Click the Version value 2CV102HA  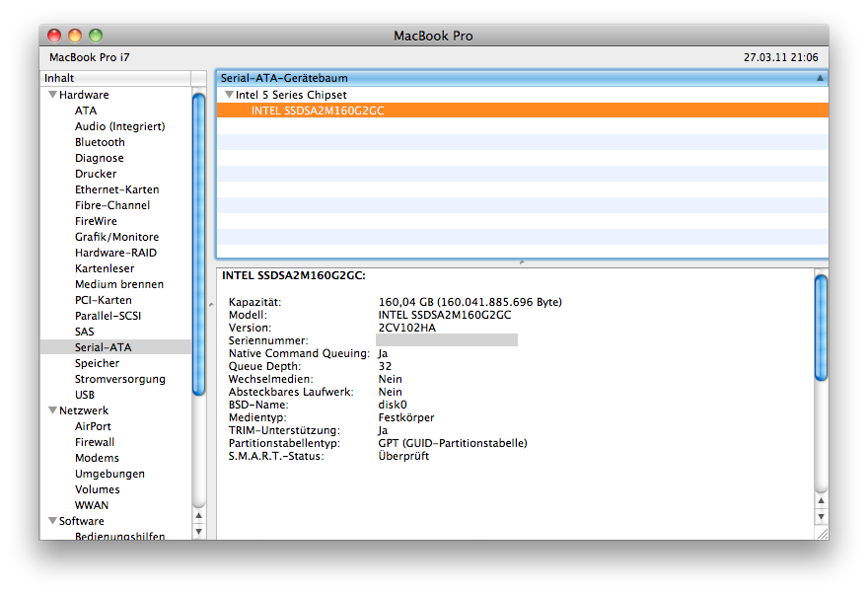tap(406, 328)
